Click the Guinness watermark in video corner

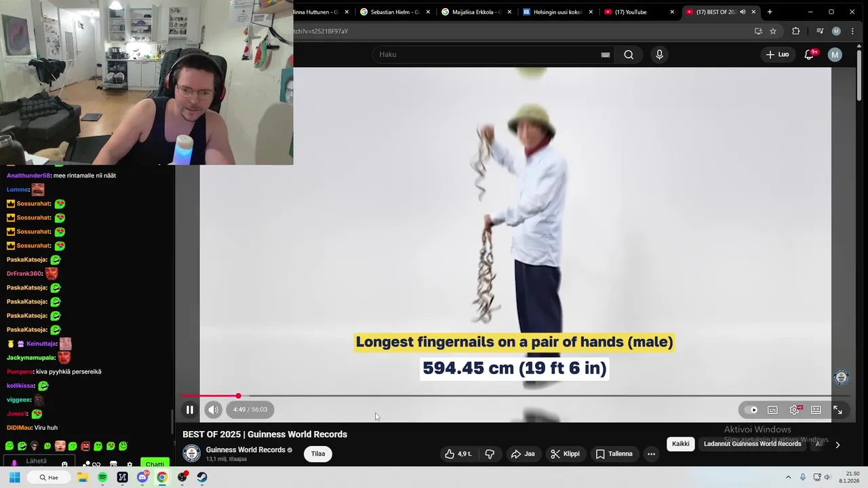point(841,378)
